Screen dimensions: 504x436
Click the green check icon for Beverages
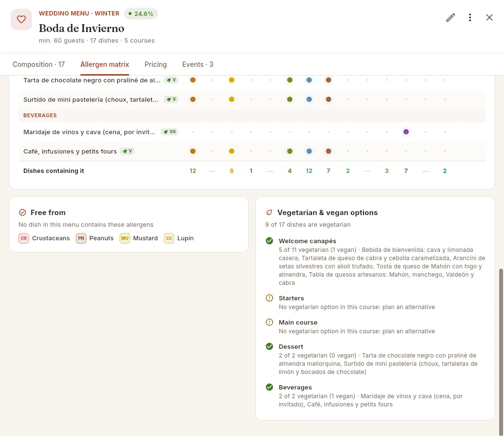[269, 387]
